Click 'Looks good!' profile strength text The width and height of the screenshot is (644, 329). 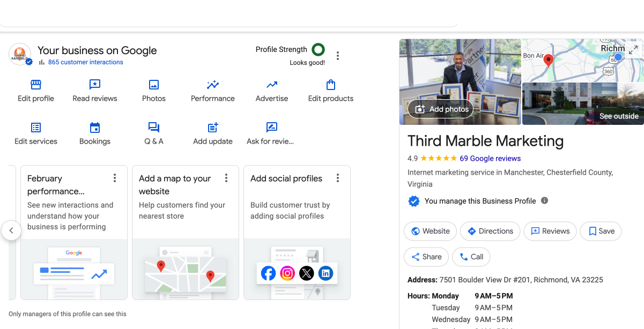(307, 63)
